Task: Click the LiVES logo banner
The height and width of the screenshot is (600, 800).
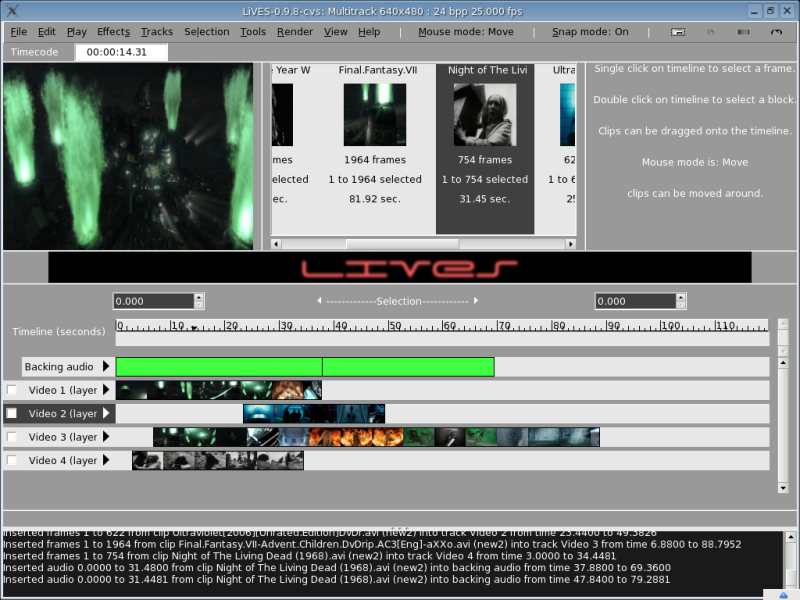Action: coord(400,267)
